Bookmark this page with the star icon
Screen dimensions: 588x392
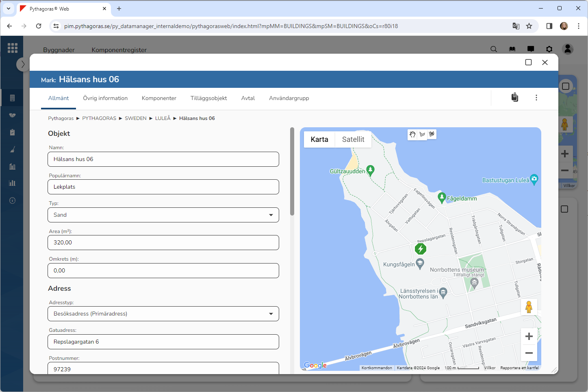[x=529, y=26]
